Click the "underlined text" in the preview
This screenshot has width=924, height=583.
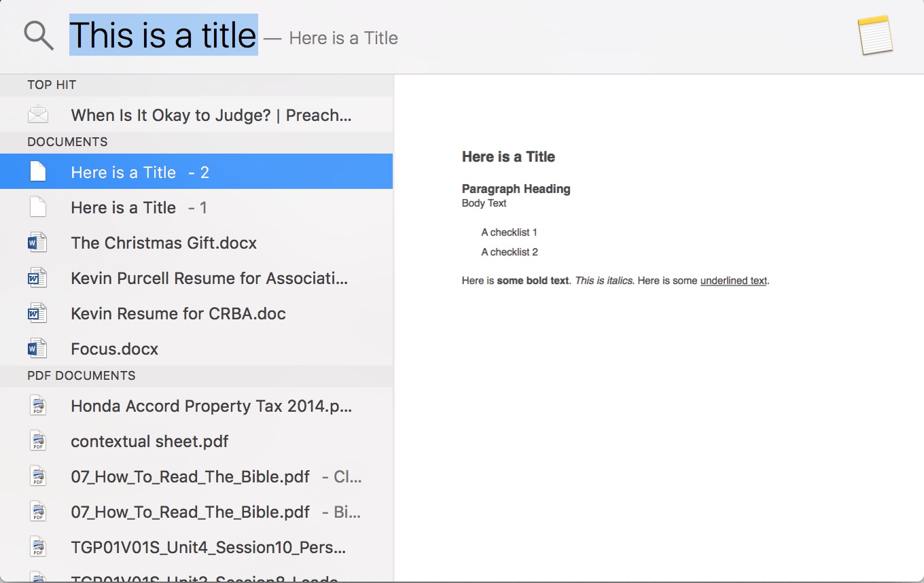coord(734,280)
